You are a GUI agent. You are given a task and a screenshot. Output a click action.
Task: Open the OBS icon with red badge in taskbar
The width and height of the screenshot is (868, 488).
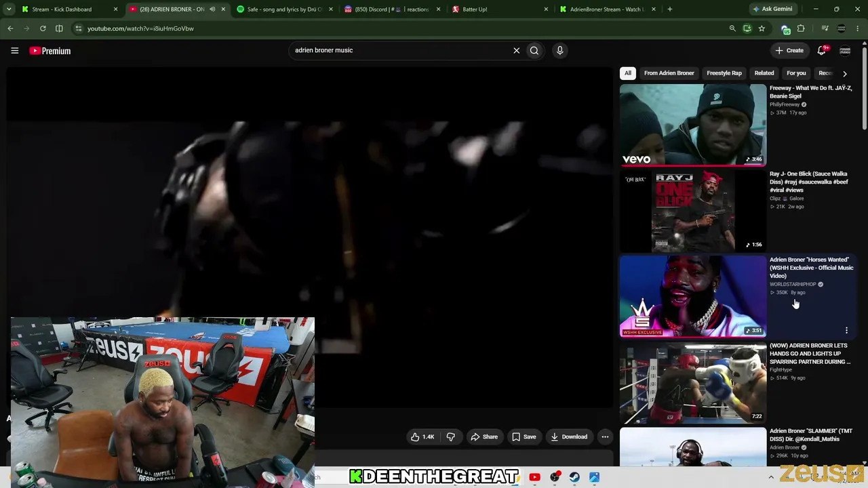coord(555,477)
